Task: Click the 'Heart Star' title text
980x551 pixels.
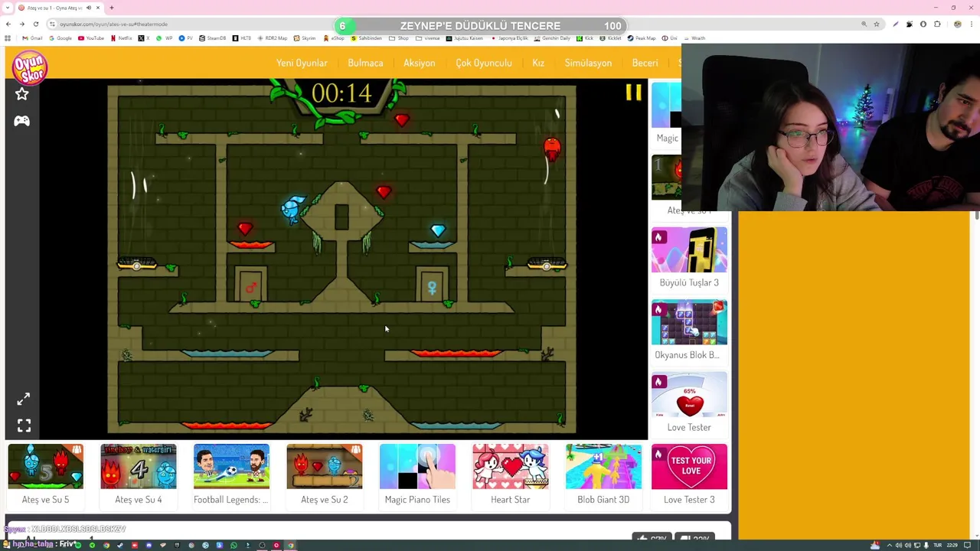Action: click(511, 500)
